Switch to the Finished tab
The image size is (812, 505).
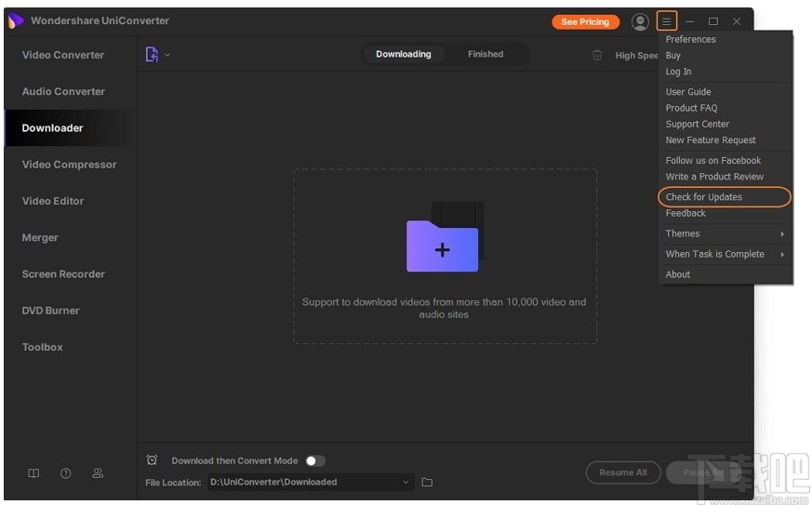(x=486, y=54)
